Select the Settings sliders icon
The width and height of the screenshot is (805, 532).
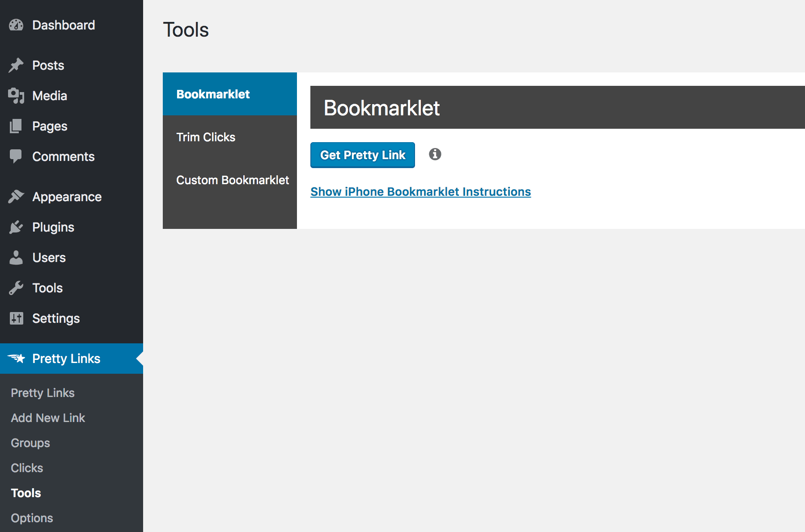coord(16,318)
